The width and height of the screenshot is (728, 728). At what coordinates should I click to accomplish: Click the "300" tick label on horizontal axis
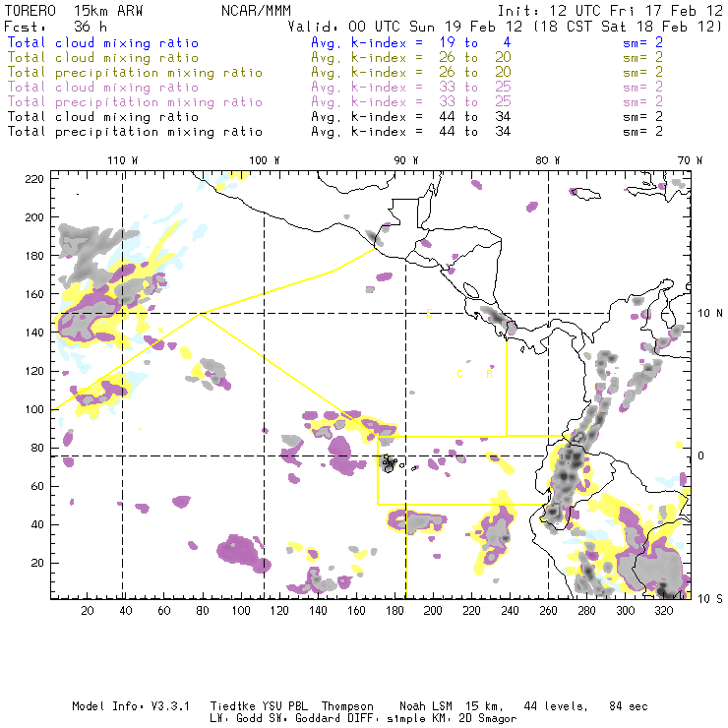pos(625,611)
